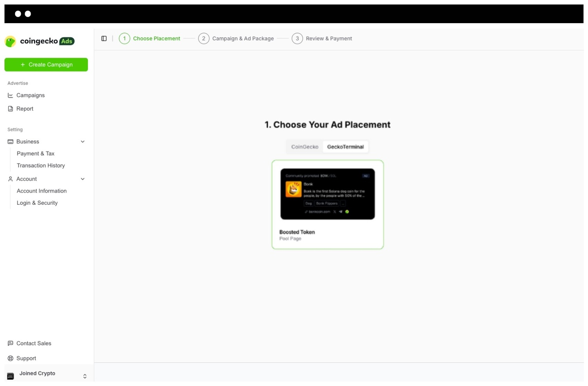Click the Contact Sales chat icon

[11, 343]
